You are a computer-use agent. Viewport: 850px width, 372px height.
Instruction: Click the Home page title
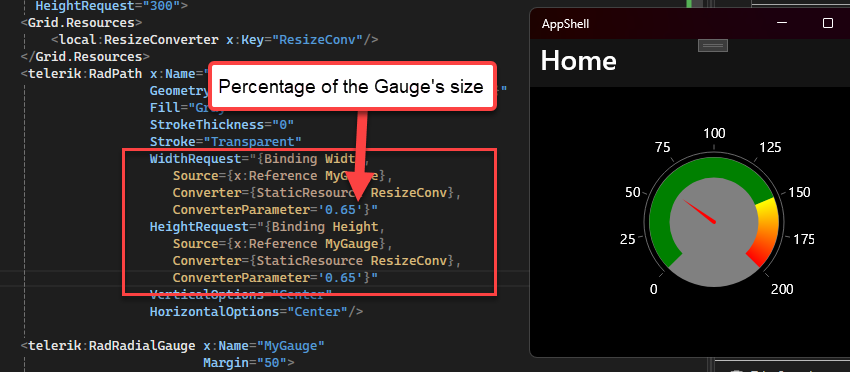click(578, 60)
